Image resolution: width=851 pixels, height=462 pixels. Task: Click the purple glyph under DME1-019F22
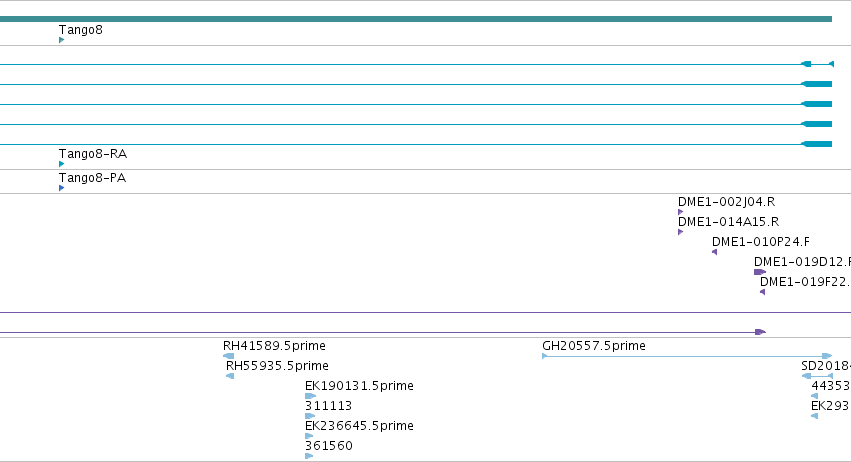coord(763,292)
